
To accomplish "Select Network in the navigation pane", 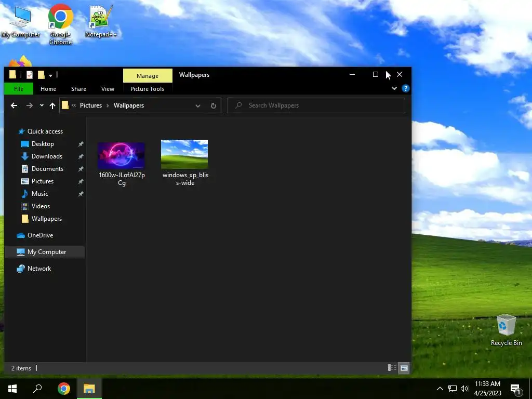I will pyautogui.click(x=39, y=269).
